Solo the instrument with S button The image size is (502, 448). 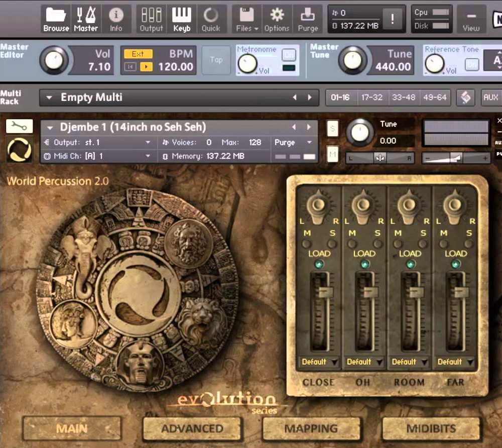click(333, 129)
